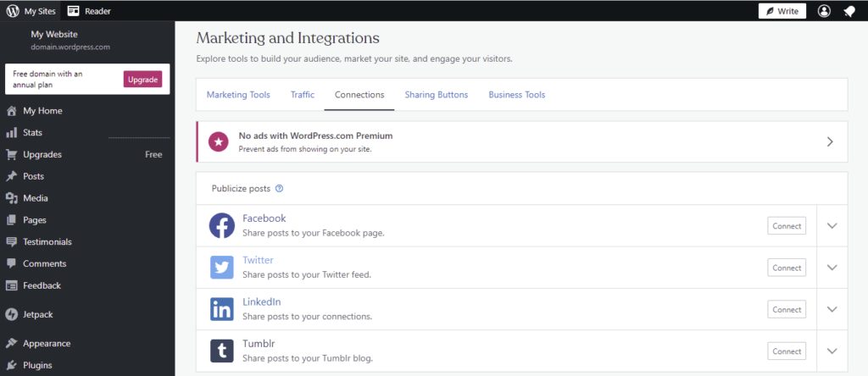Viewport: 868px width, 376px height.
Task: Click the Testimonials icon in sidebar
Action: pos(11,242)
